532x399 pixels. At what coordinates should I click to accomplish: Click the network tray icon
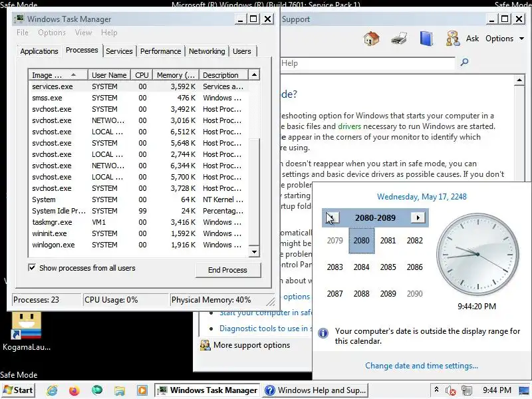[467, 390]
